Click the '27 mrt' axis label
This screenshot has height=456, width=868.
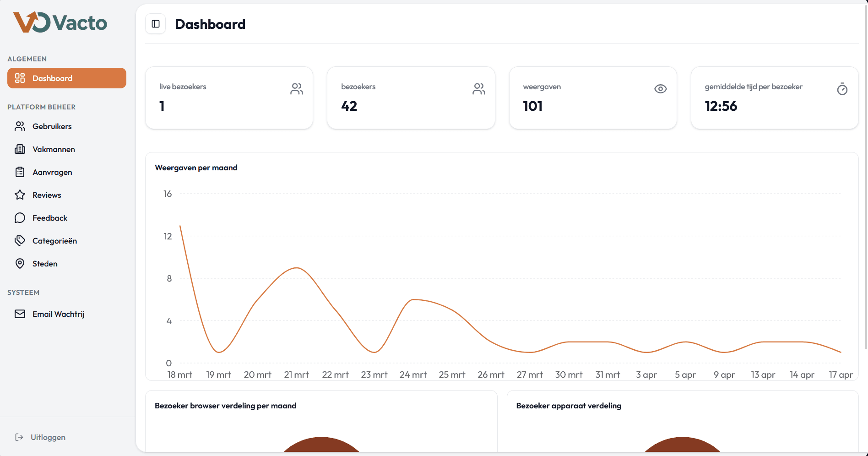[x=530, y=375]
